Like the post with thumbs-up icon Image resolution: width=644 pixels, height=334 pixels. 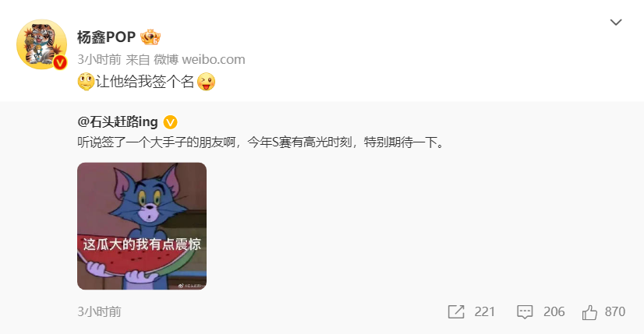(x=589, y=312)
